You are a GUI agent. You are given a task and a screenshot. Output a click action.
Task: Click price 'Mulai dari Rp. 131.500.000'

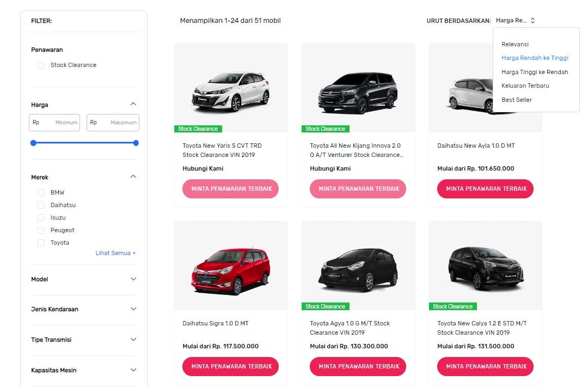[x=475, y=346]
